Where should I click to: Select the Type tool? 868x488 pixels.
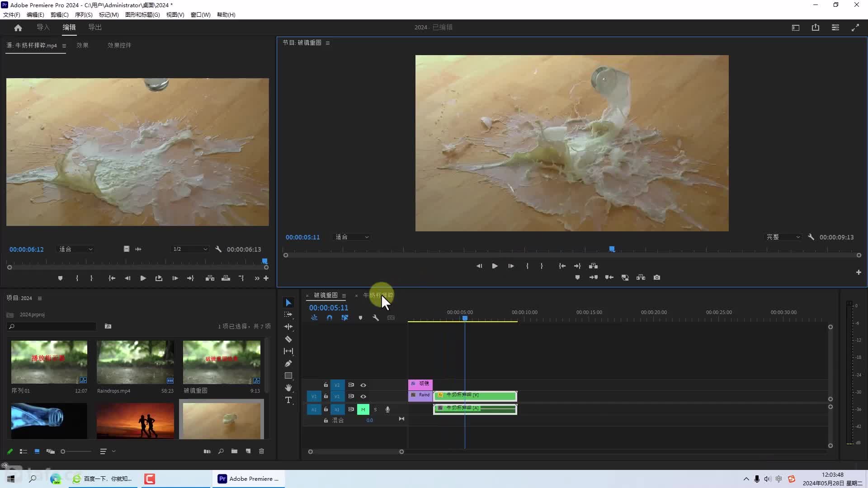tap(288, 400)
